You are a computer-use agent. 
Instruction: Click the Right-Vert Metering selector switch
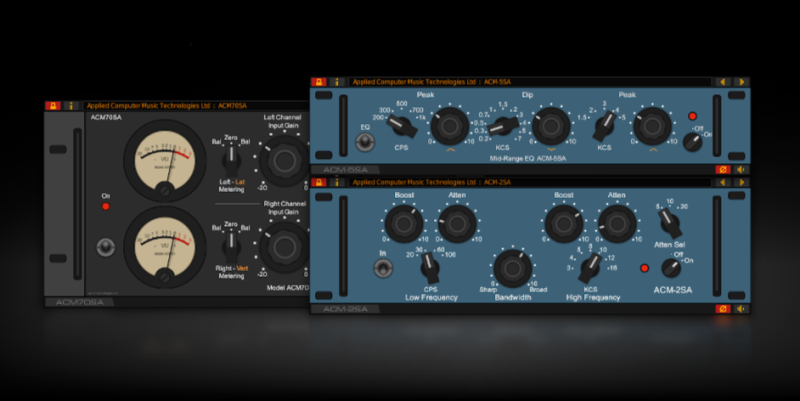[x=231, y=246]
